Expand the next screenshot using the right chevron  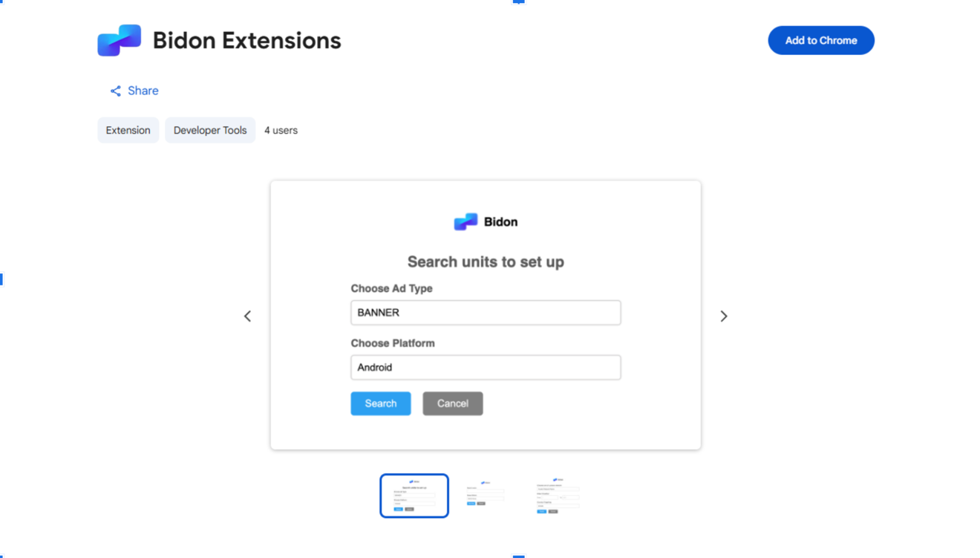click(x=724, y=316)
